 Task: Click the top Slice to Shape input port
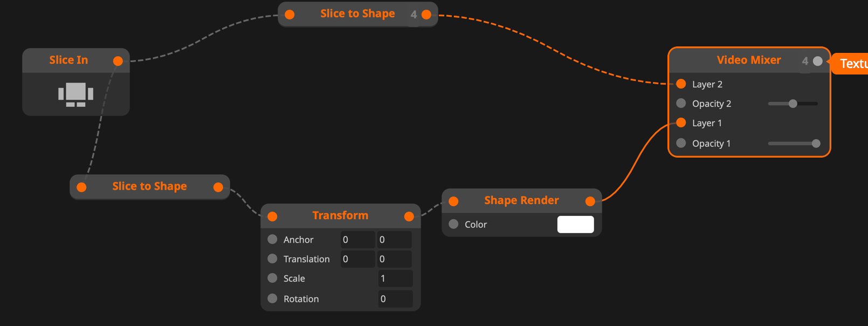[x=290, y=15]
